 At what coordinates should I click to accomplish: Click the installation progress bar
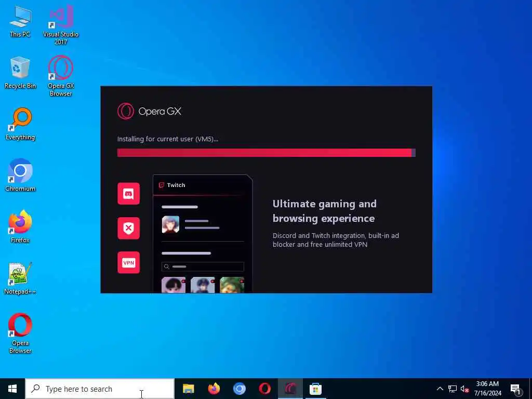267,153
